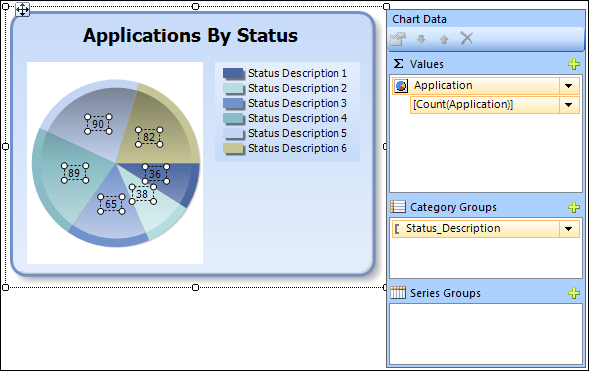Select the Applications By Status chart title
The height and width of the screenshot is (371, 589).
point(190,36)
